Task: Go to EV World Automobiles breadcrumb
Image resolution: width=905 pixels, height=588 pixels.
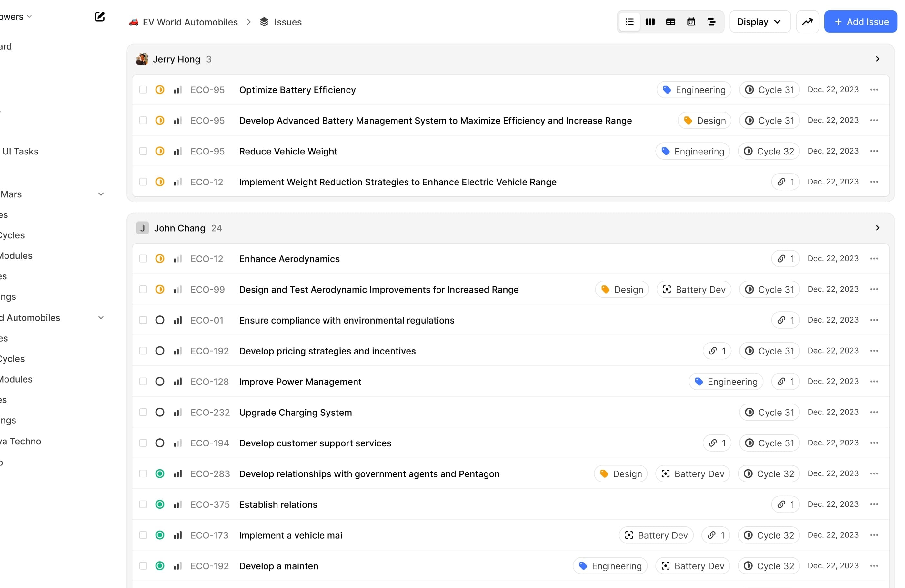Action: [x=190, y=22]
